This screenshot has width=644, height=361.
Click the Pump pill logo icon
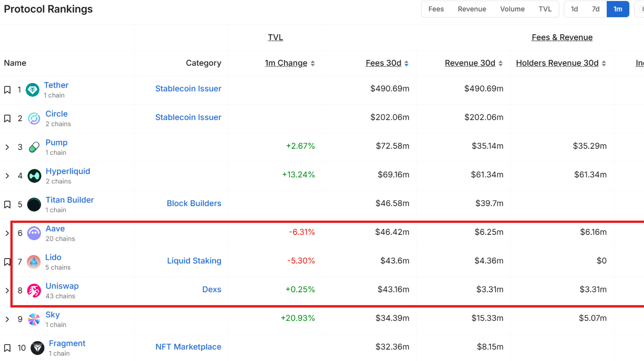(x=34, y=147)
